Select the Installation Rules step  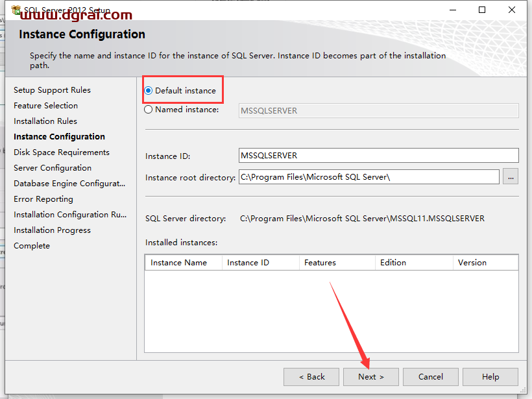(x=45, y=121)
